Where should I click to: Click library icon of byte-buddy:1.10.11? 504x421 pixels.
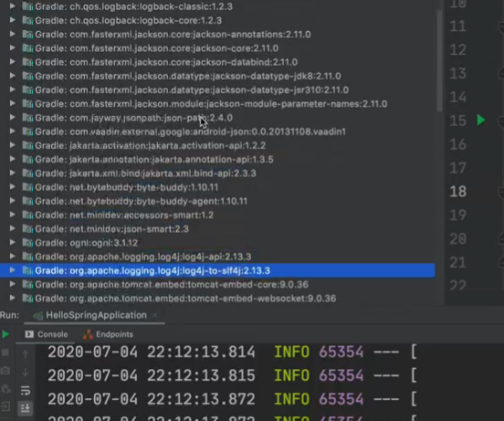pos(27,187)
